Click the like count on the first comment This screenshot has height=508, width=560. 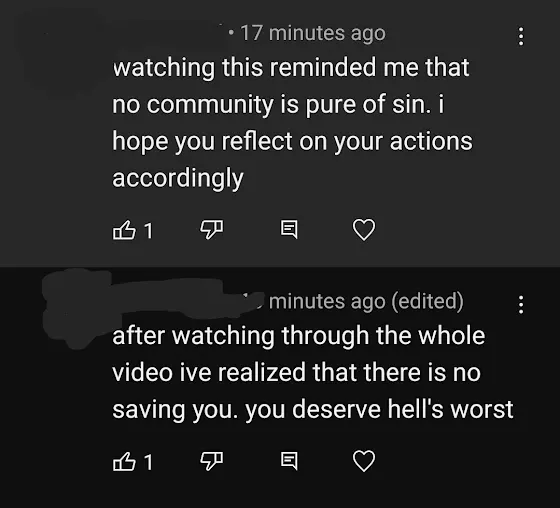click(x=149, y=230)
